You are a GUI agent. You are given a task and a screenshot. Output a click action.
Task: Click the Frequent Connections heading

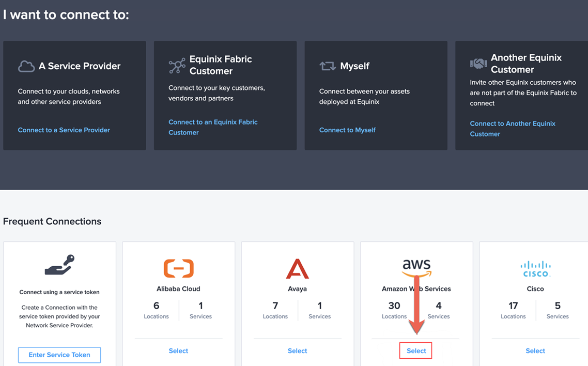(52, 221)
